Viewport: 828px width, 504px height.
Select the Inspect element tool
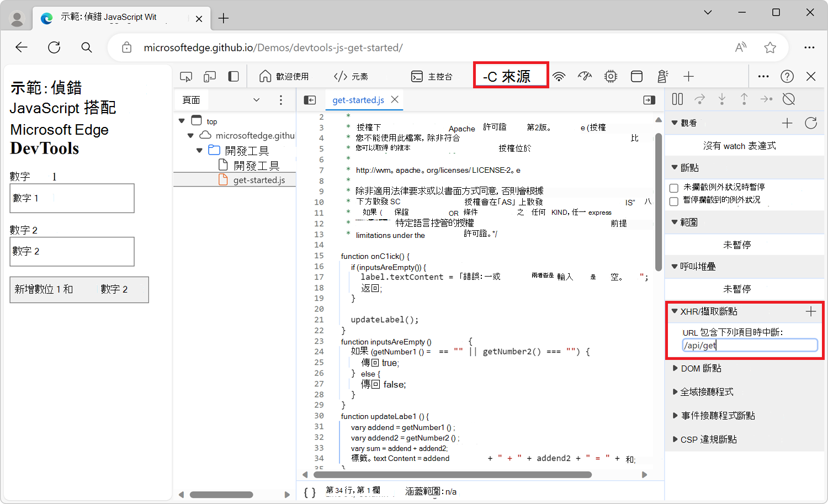[186, 76]
